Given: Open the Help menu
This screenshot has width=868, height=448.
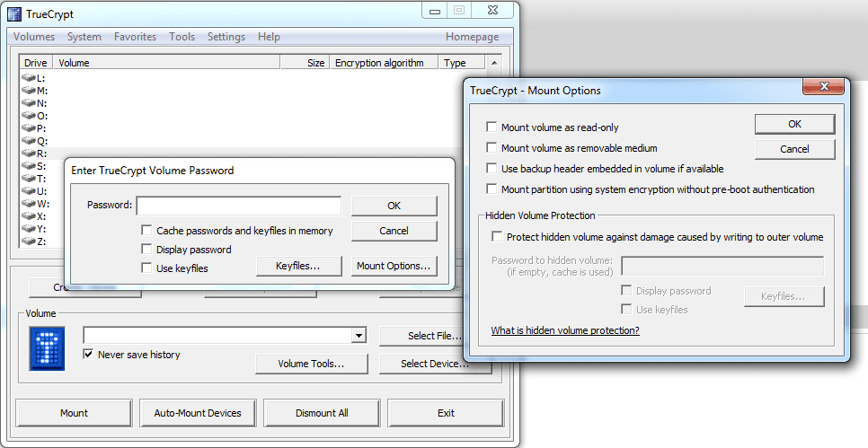Looking at the screenshot, I should point(269,37).
